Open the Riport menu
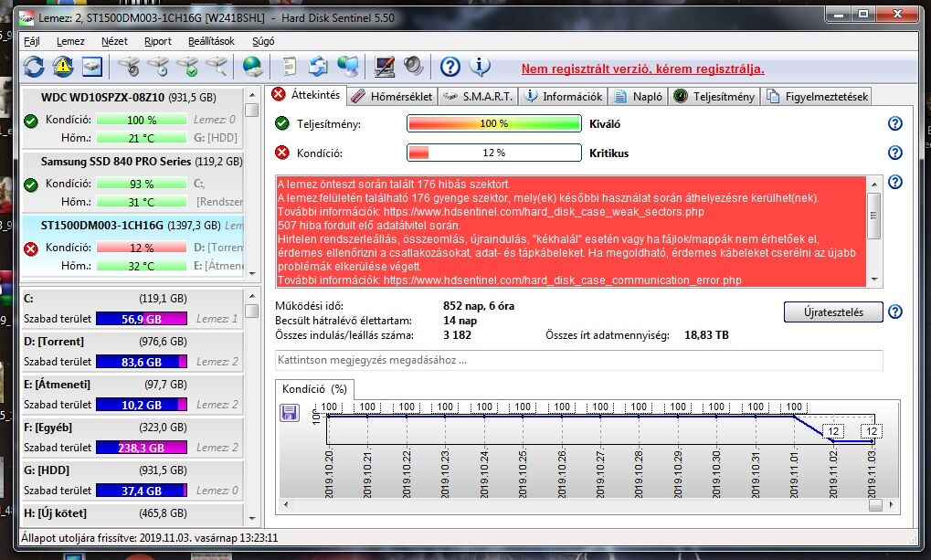 click(x=158, y=41)
